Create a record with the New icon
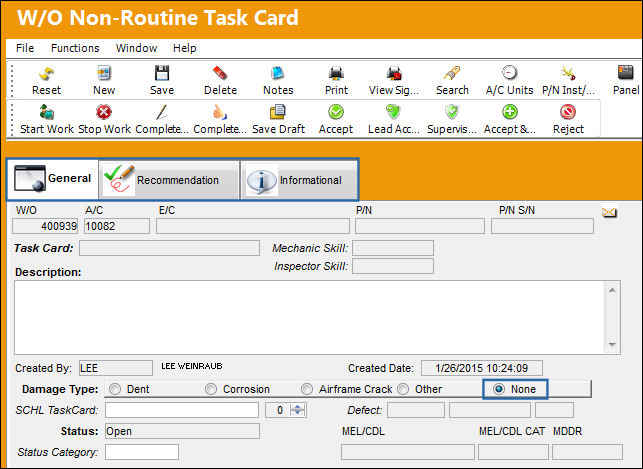643x469 pixels. (104, 73)
